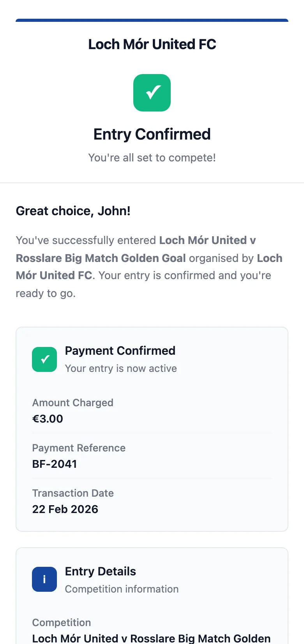This screenshot has width=304, height=644.
Task: Click the "Great choice, John!" greeting
Action: coord(73,211)
